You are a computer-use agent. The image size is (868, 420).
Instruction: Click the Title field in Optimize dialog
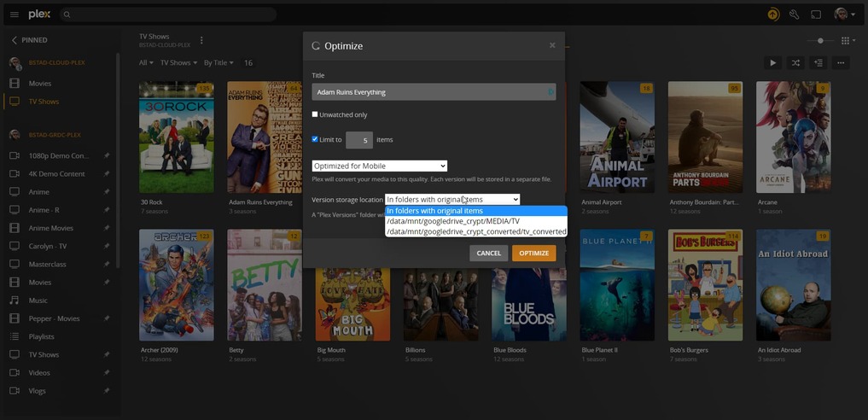click(434, 92)
